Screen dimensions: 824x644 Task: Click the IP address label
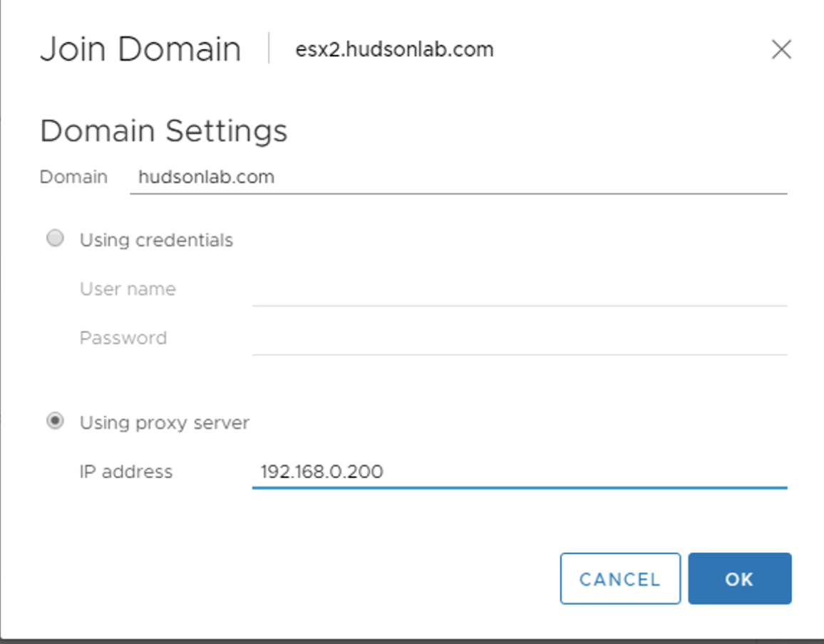126,472
